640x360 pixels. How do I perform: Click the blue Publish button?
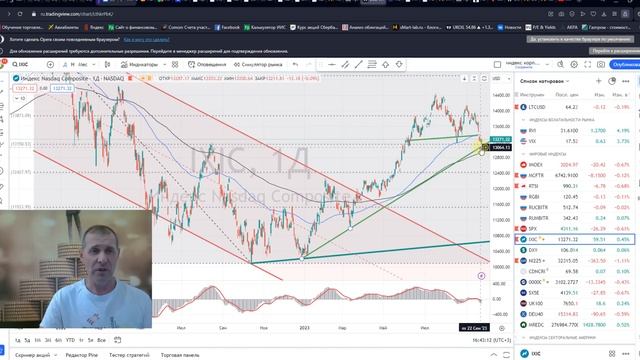(624, 64)
